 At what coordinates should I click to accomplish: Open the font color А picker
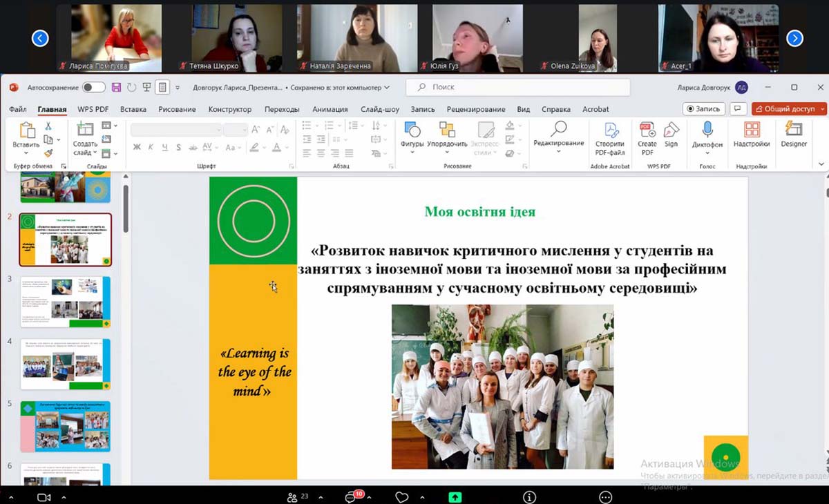277,147
